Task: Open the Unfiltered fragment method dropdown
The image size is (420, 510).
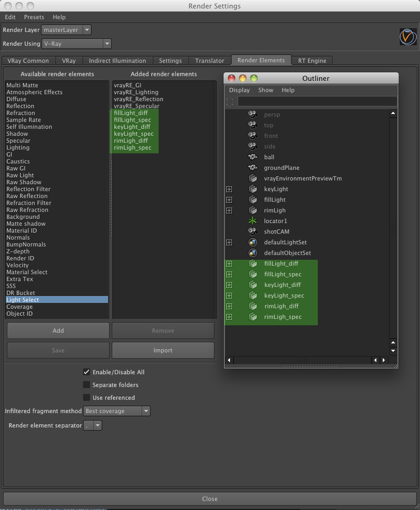Action: pos(117,411)
